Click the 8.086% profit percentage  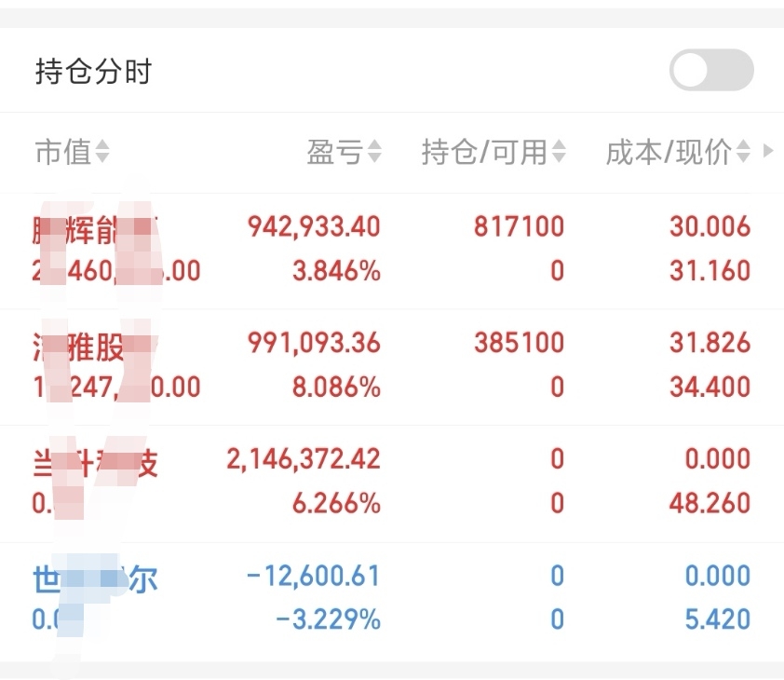[336, 388]
